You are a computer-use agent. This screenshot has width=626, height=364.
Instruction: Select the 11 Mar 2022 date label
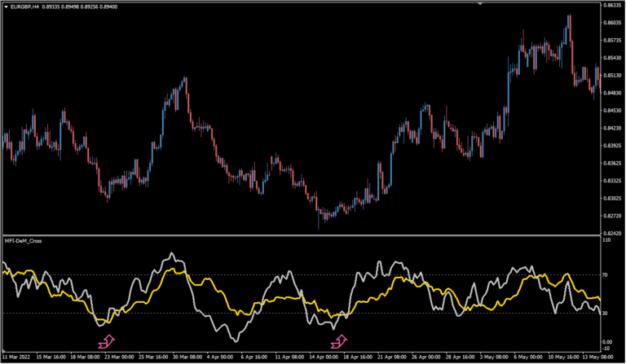(18, 357)
